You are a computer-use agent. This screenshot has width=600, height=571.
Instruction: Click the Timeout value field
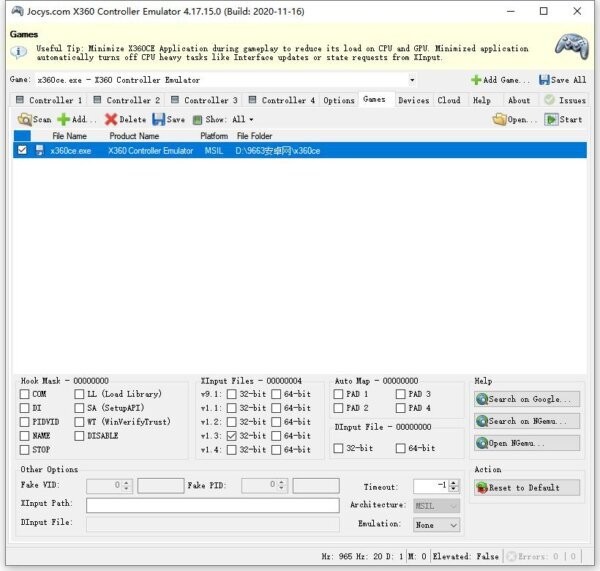pyautogui.click(x=432, y=486)
